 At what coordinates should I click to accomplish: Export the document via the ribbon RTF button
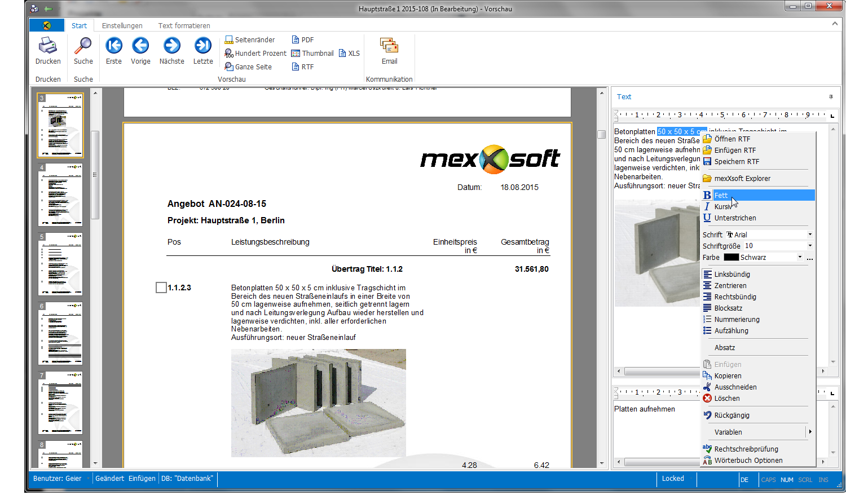click(303, 67)
